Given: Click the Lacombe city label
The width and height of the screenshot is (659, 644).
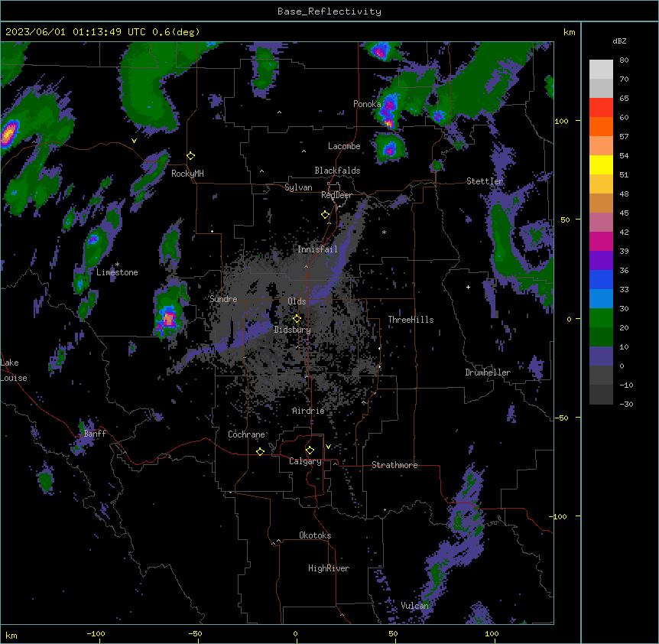Looking at the screenshot, I should tap(344, 146).
